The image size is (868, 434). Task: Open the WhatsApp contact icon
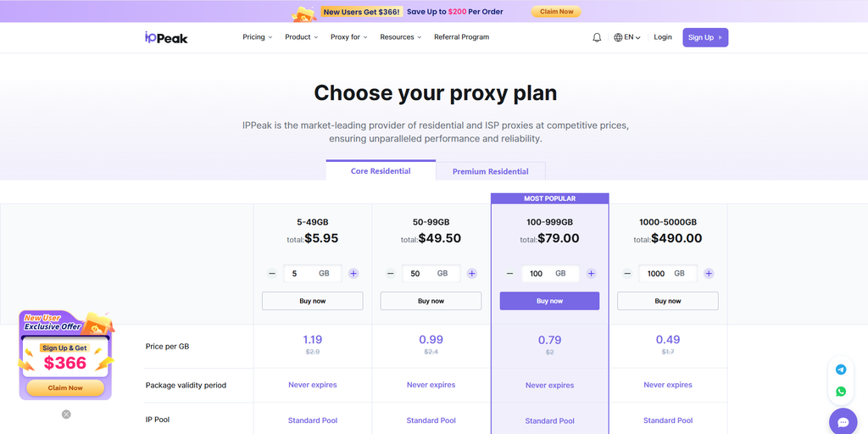pyautogui.click(x=841, y=392)
